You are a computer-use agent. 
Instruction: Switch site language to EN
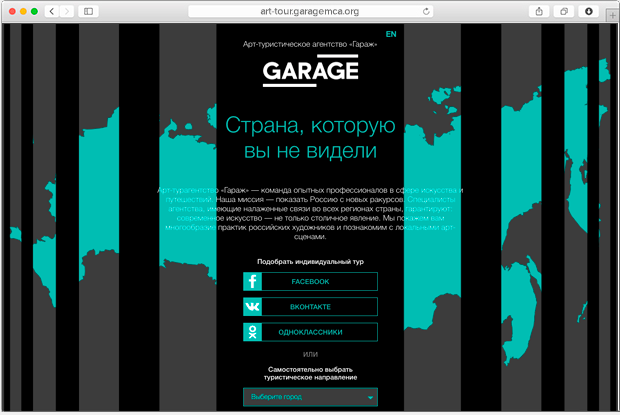[x=391, y=34]
